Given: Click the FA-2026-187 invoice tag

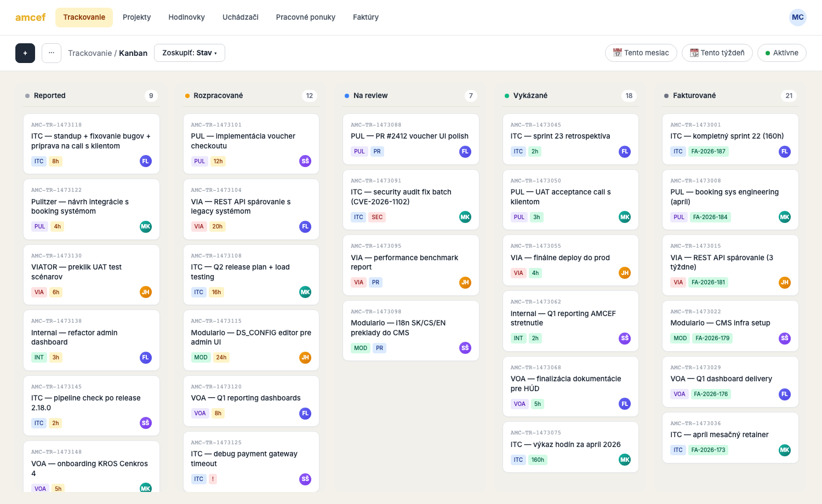Looking at the screenshot, I should [x=708, y=152].
